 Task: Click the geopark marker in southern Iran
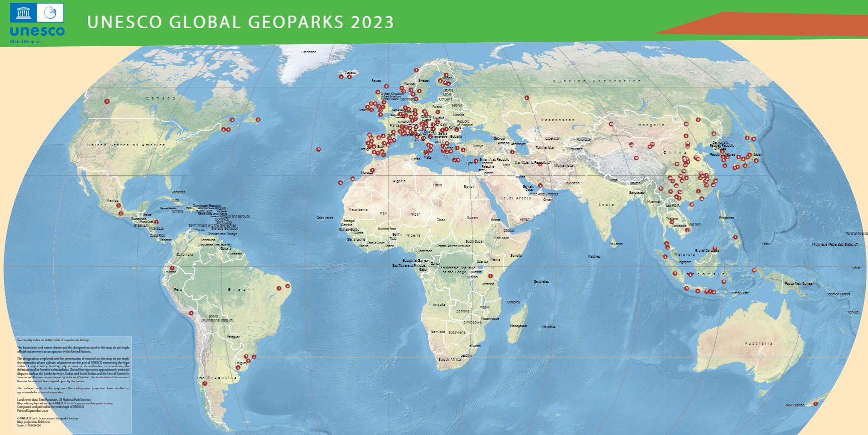pyautogui.click(x=540, y=185)
